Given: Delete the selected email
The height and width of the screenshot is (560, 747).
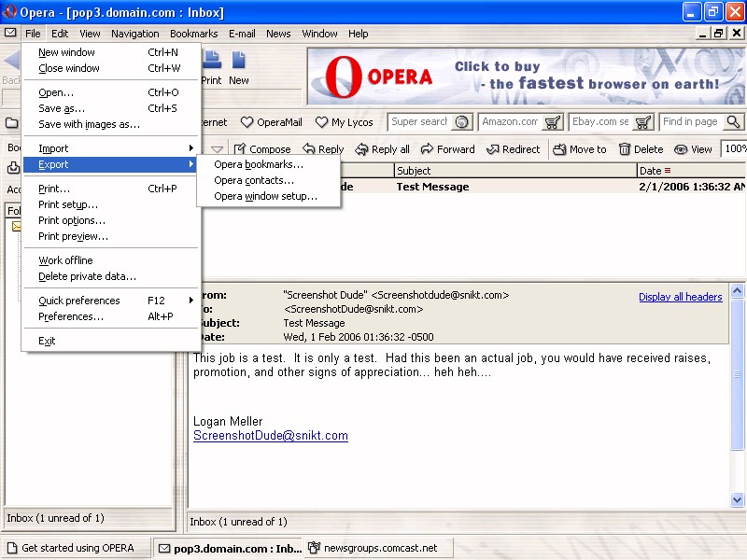Looking at the screenshot, I should coord(641,149).
